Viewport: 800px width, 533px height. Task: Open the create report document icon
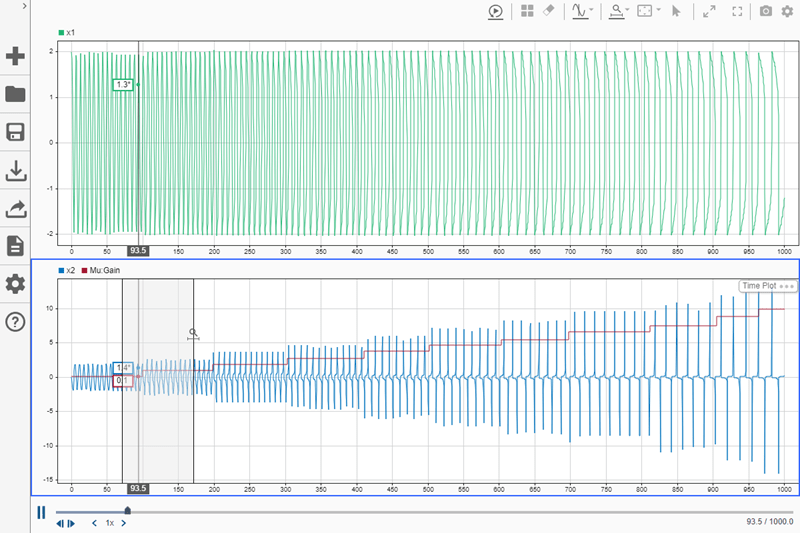[x=15, y=246]
